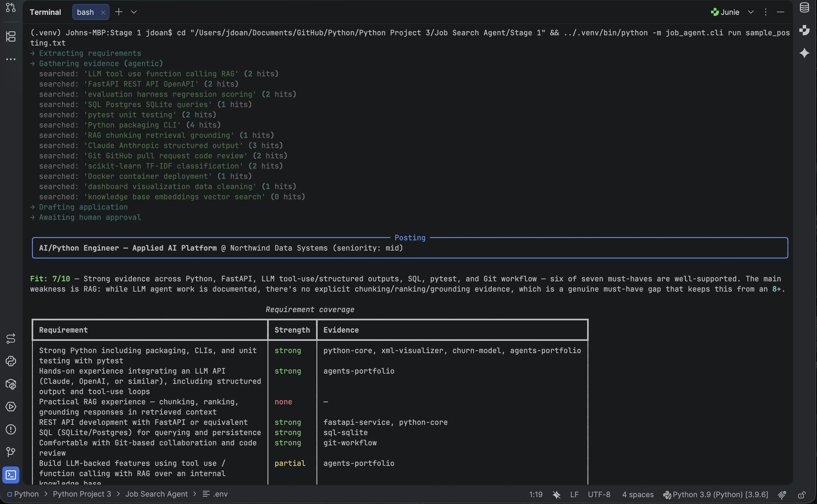Open the Database tool window icon
The image size is (817, 504).
coord(804,7)
